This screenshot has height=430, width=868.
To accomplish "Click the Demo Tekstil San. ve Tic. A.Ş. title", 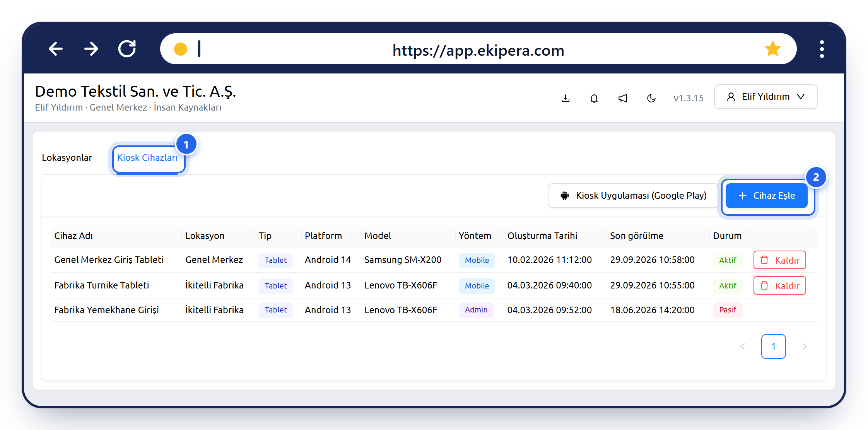I will pyautogui.click(x=135, y=92).
